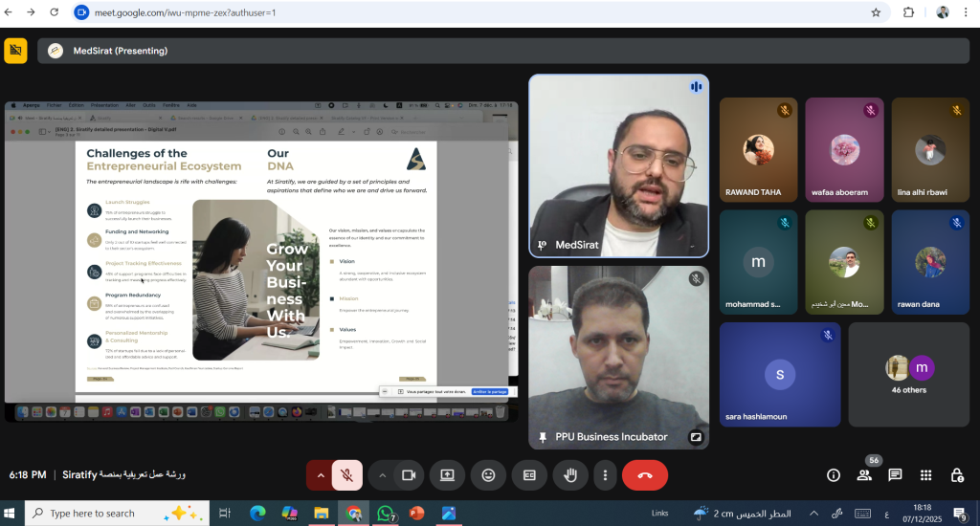
Task: Raise your hand in the meeting
Action: [x=571, y=474]
